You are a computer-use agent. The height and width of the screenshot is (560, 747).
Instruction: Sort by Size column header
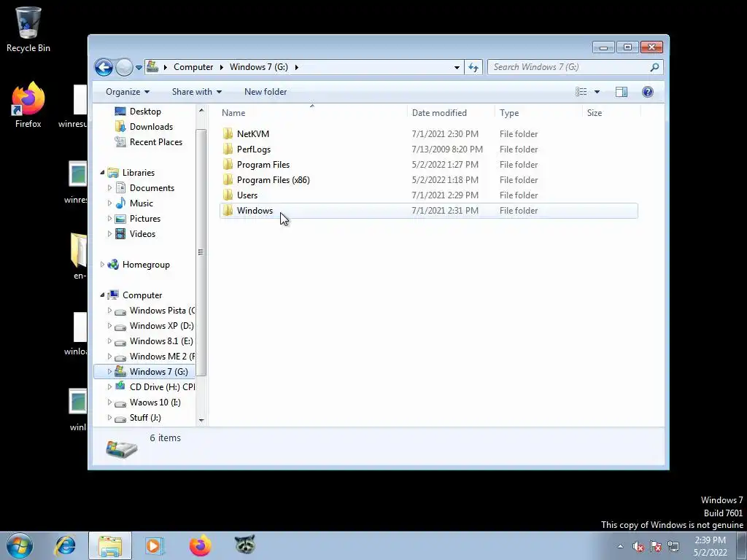coord(612,113)
